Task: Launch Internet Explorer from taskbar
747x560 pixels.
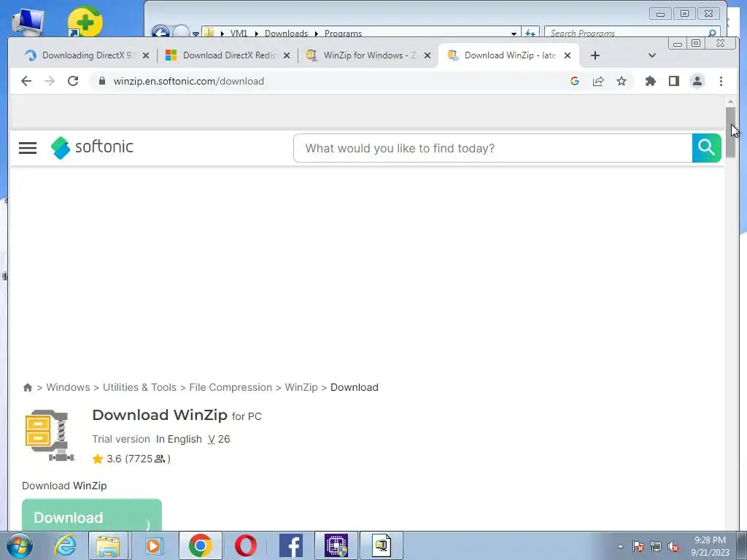Action: [65, 545]
